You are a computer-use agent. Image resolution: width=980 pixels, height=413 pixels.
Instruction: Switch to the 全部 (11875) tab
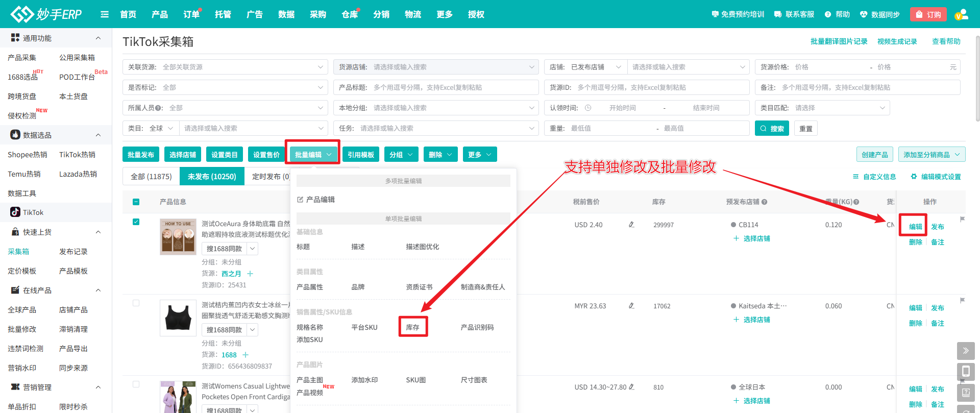pyautogui.click(x=151, y=176)
